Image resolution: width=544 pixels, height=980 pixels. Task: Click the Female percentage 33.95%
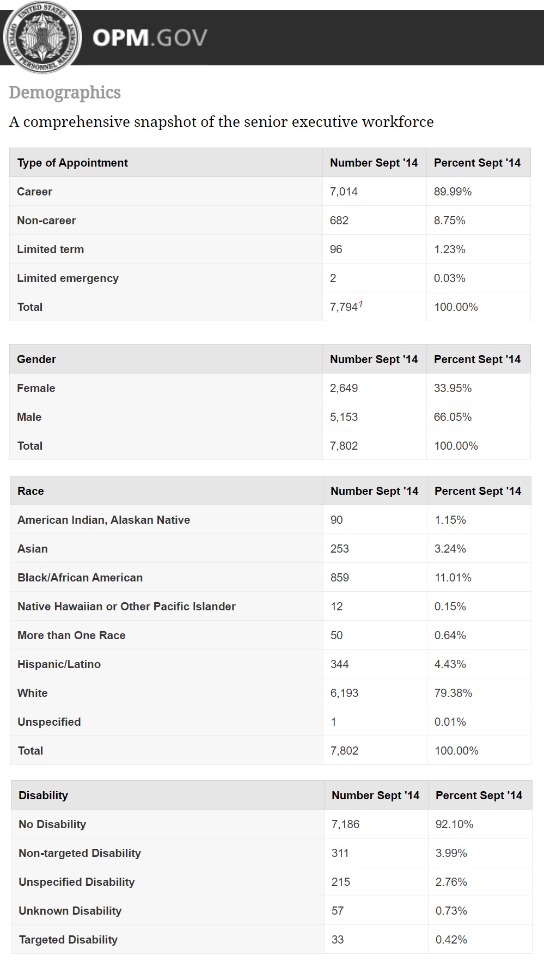click(x=453, y=388)
